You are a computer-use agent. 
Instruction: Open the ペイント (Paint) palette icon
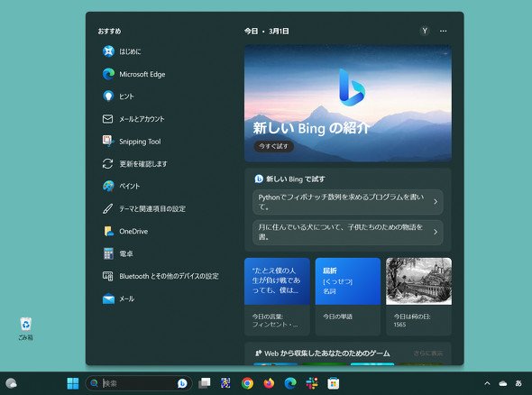[x=108, y=186]
